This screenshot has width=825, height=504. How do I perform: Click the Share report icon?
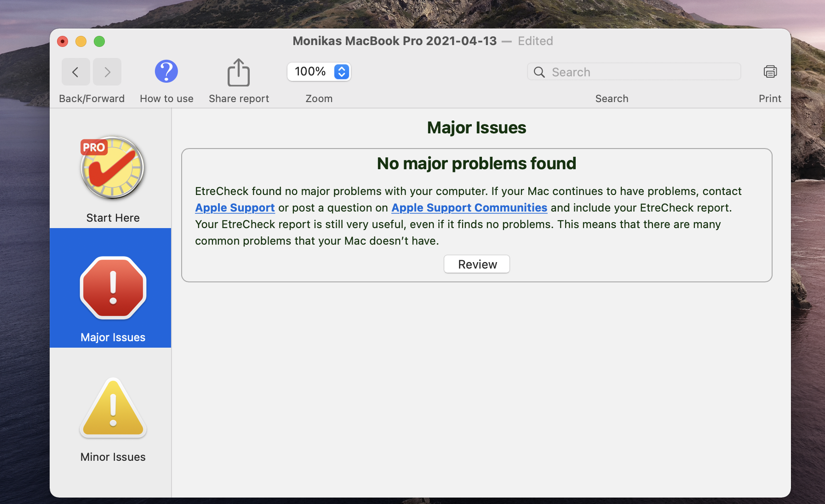[238, 73]
